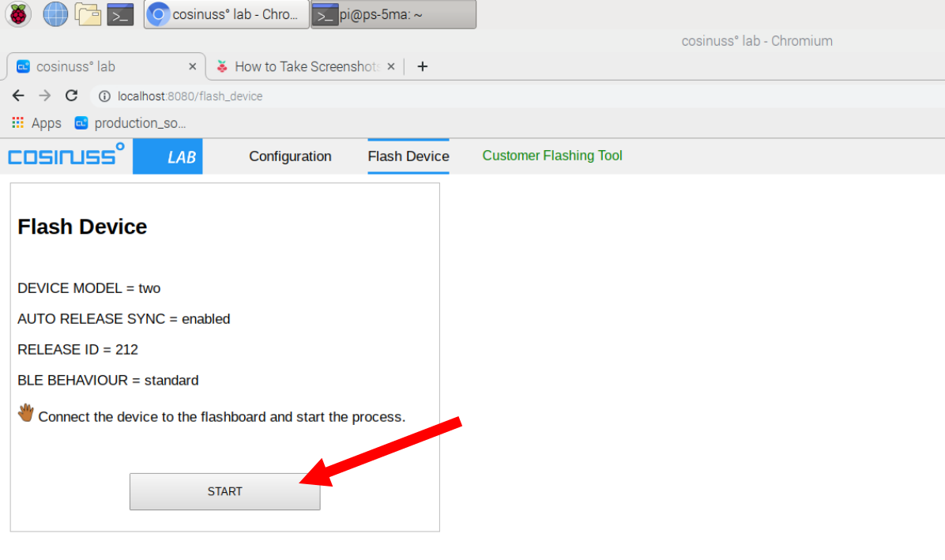Image resolution: width=945 pixels, height=560 pixels.
Task: Launch the web browser globe icon
Action: pos(55,14)
